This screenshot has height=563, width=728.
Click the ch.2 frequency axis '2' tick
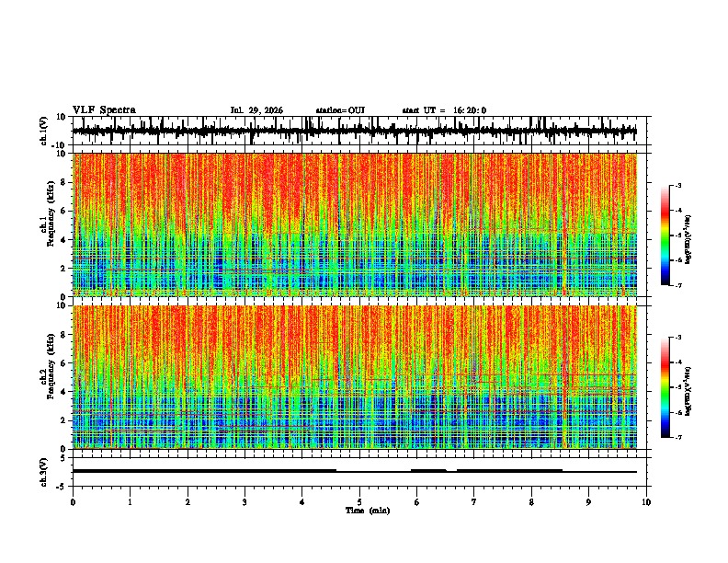click(63, 420)
